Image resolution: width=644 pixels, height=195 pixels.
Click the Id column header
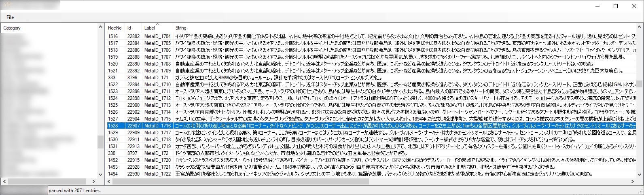(x=133, y=28)
